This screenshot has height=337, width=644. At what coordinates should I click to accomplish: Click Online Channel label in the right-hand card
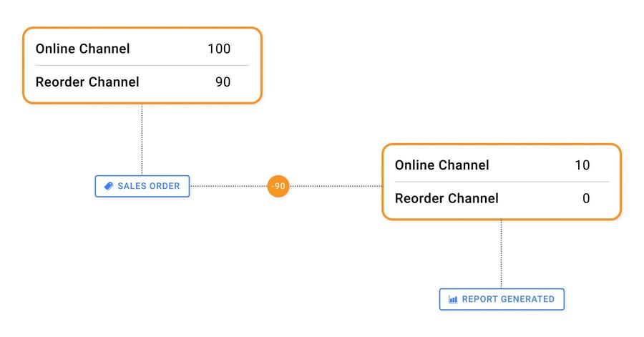442,165
